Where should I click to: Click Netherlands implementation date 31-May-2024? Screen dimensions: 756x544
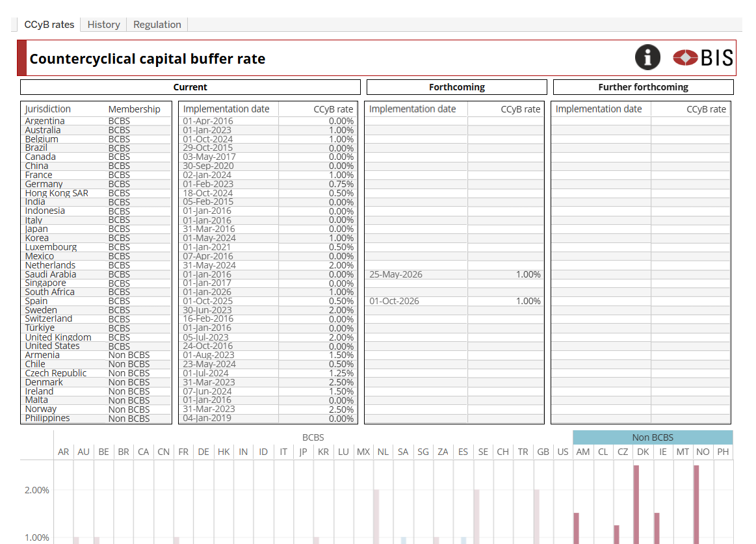coord(209,265)
